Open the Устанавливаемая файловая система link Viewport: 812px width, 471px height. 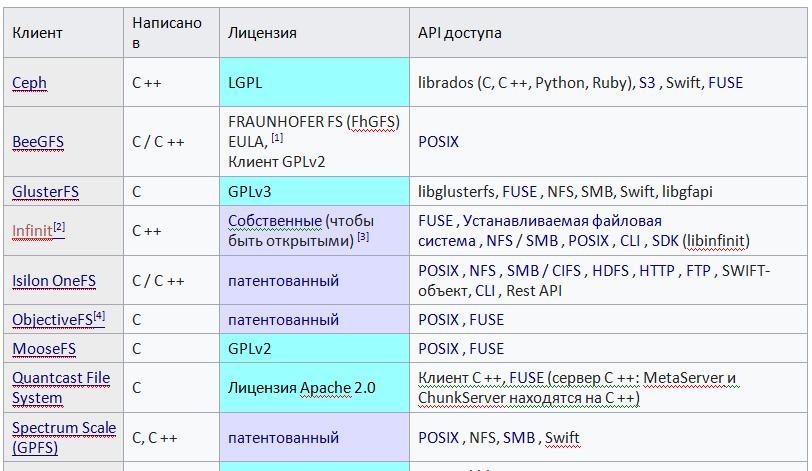(x=540, y=231)
